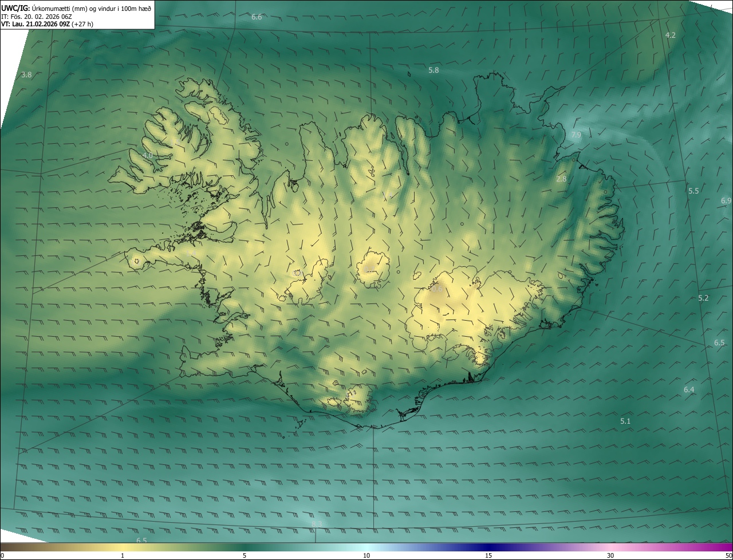
Task: Click the 3.8 value label
Action: (x=26, y=74)
